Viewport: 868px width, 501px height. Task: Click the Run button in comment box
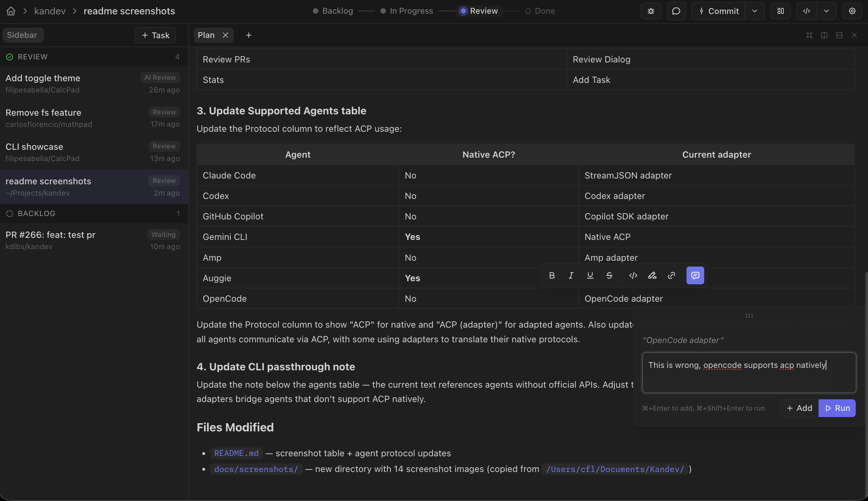(x=837, y=408)
